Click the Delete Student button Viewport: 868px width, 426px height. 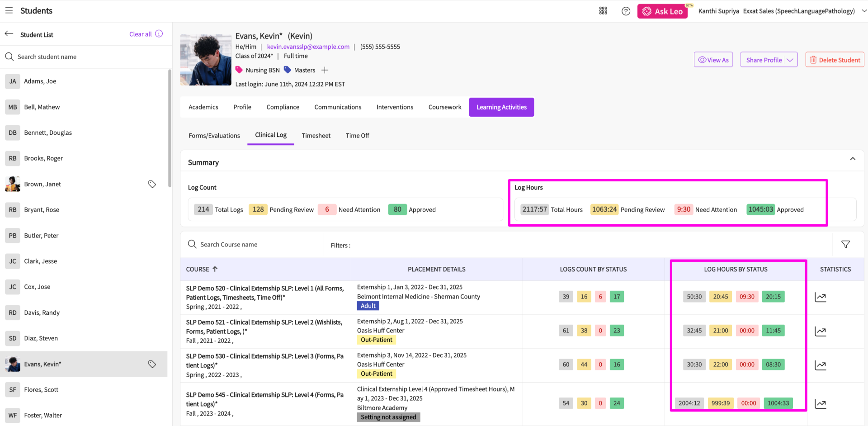[x=835, y=60]
